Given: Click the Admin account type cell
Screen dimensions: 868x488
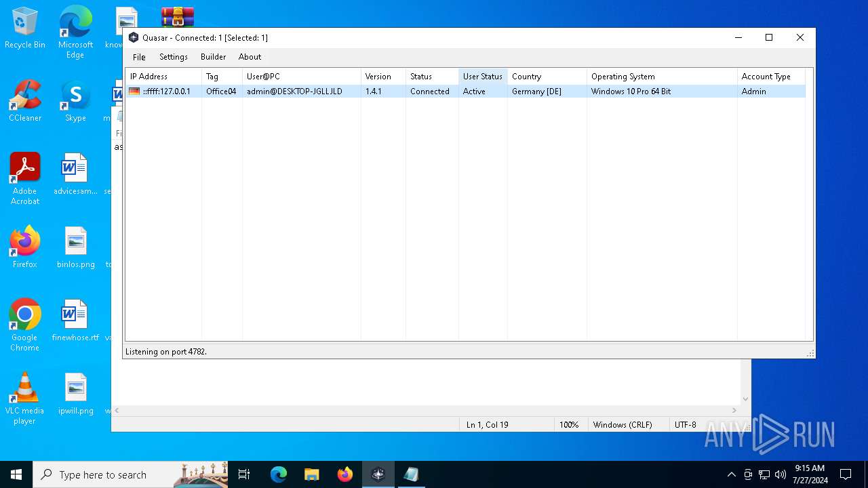Looking at the screenshot, I should (x=753, y=91).
